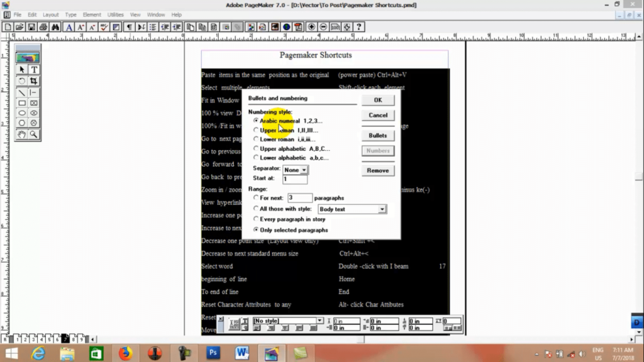The height and width of the screenshot is (362, 644).
Task: Click the HTML export globe toolbar icon
Action: (287, 27)
